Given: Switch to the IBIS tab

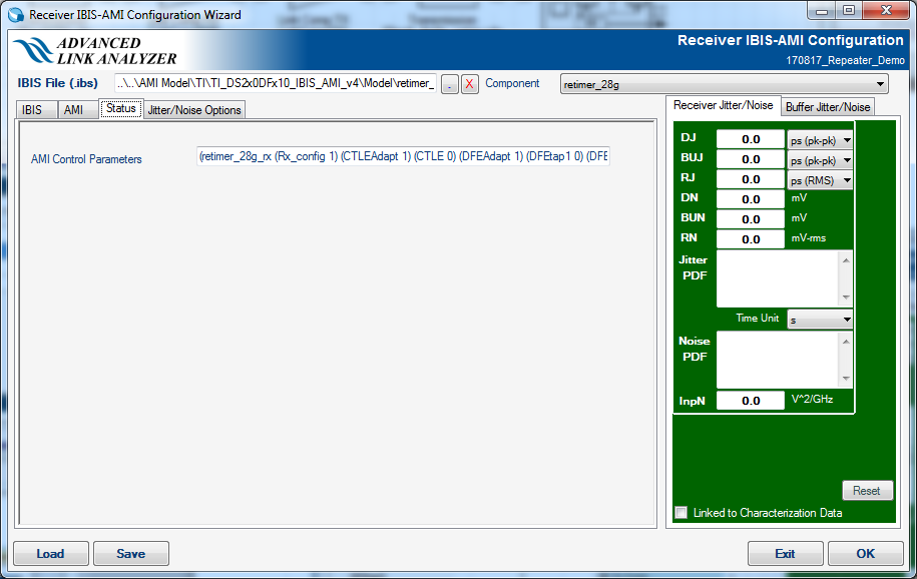Looking at the screenshot, I should tap(35, 109).
